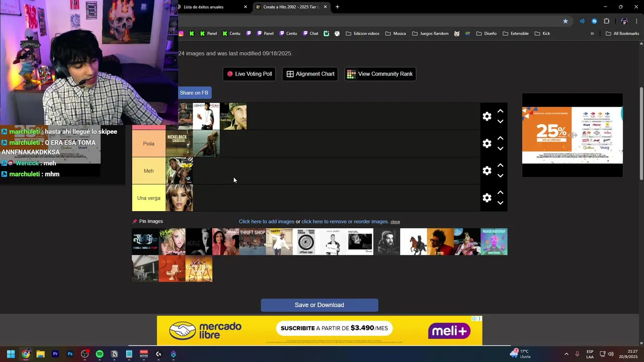Select the Beyoncé cover in Una verga
Image resolution: width=644 pixels, height=362 pixels.
pos(179,198)
